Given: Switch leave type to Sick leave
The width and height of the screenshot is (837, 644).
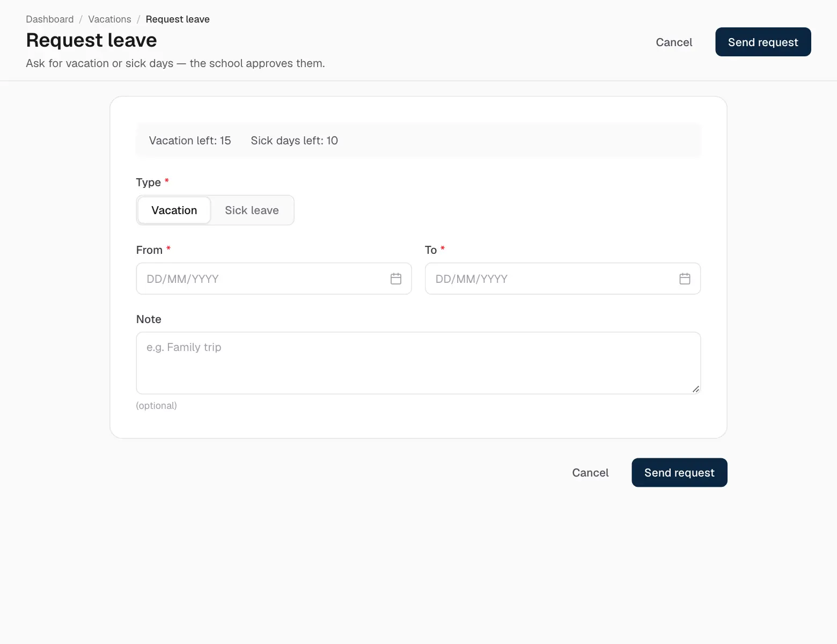Looking at the screenshot, I should (x=252, y=210).
